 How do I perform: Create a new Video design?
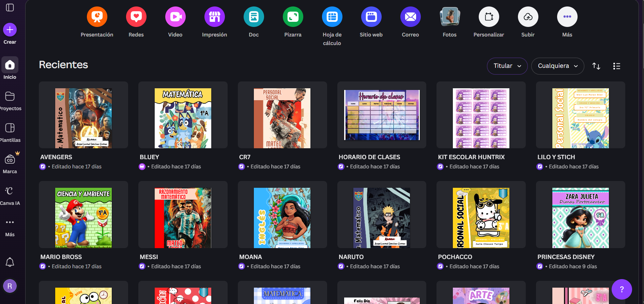175,17
